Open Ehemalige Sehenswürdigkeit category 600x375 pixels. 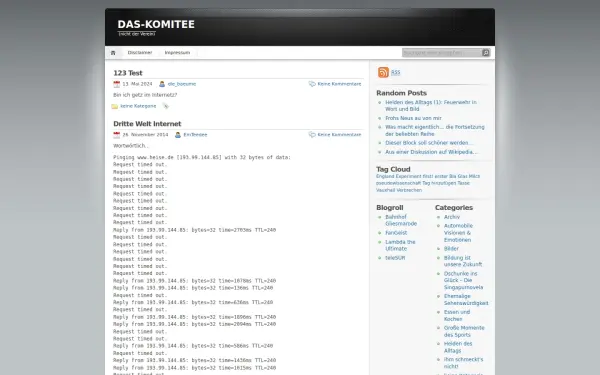pyautogui.click(x=466, y=300)
